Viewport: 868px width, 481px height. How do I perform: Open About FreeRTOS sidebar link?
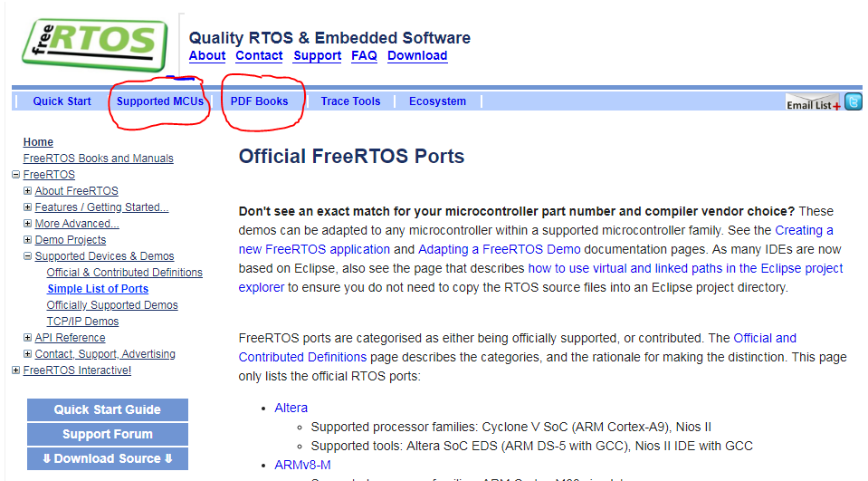76,191
